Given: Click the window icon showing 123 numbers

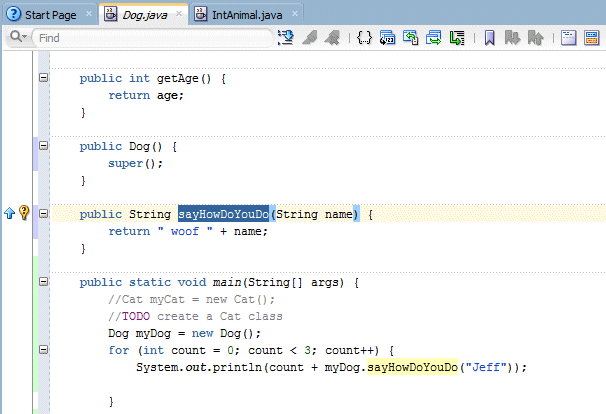Looking at the screenshot, I should click(x=387, y=38).
